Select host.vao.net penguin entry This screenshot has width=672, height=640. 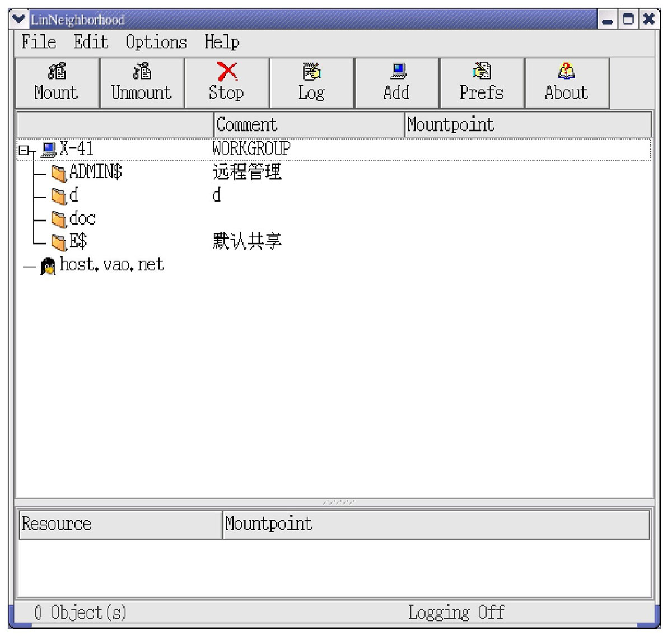[x=102, y=265]
